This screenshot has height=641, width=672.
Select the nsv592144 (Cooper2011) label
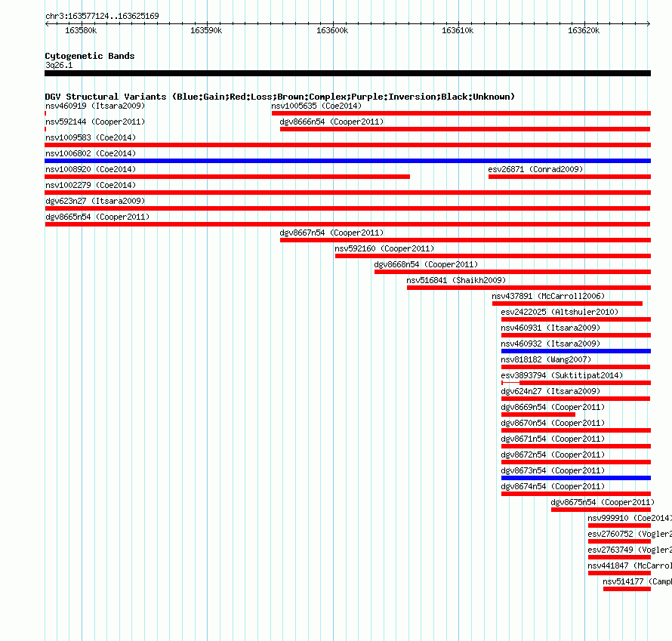click(95, 122)
